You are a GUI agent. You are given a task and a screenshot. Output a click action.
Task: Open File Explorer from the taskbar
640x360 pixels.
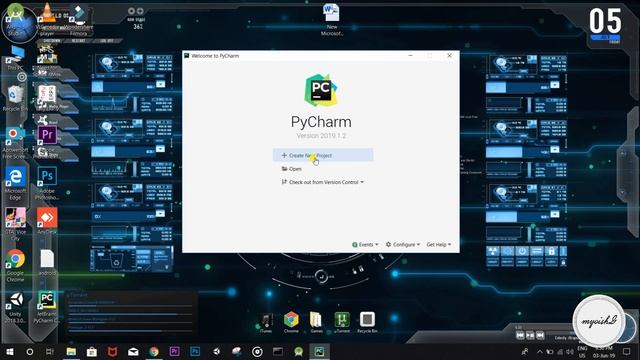tap(71, 351)
